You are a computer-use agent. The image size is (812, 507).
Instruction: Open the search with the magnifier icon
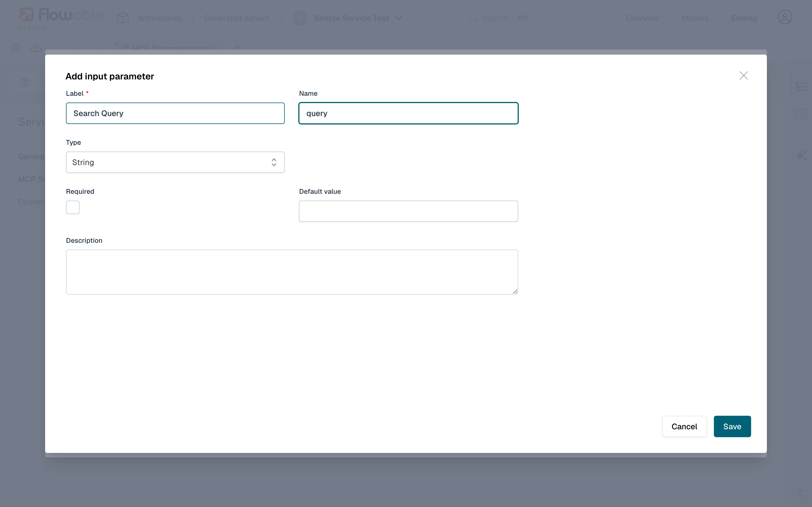point(473,18)
